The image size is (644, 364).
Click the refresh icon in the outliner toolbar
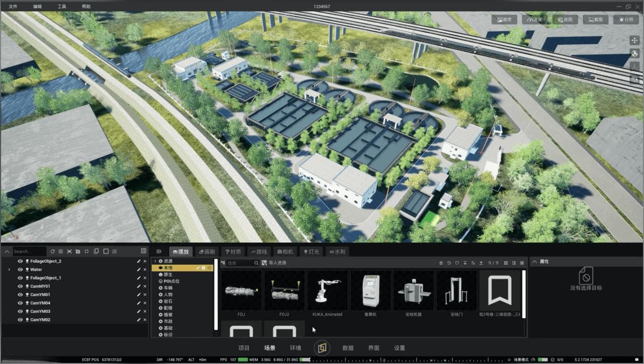click(x=52, y=251)
